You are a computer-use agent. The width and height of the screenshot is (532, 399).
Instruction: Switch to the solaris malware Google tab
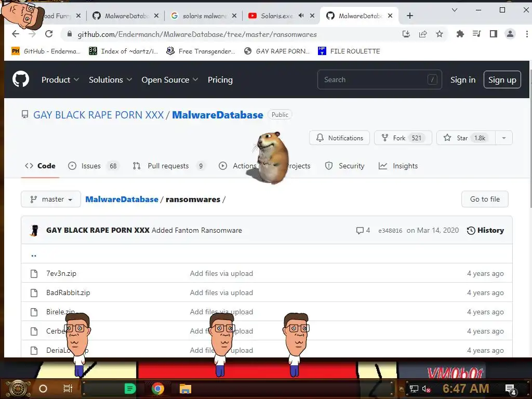(203, 16)
